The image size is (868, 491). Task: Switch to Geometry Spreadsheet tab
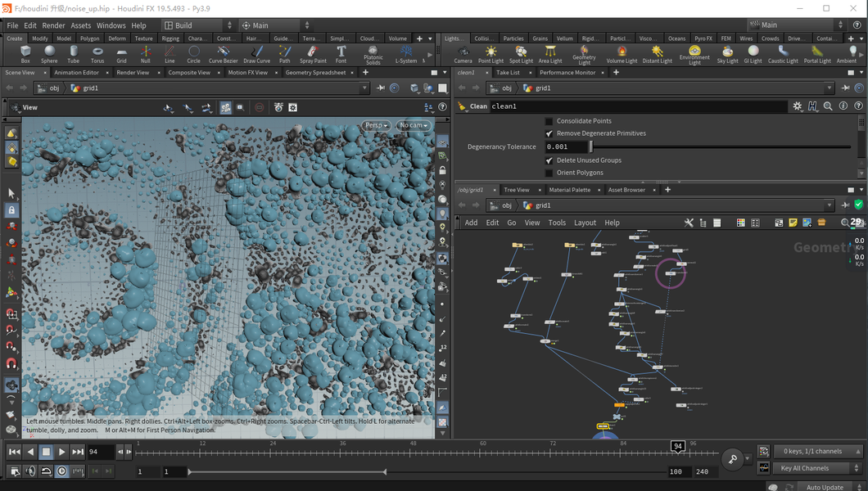[x=315, y=73]
